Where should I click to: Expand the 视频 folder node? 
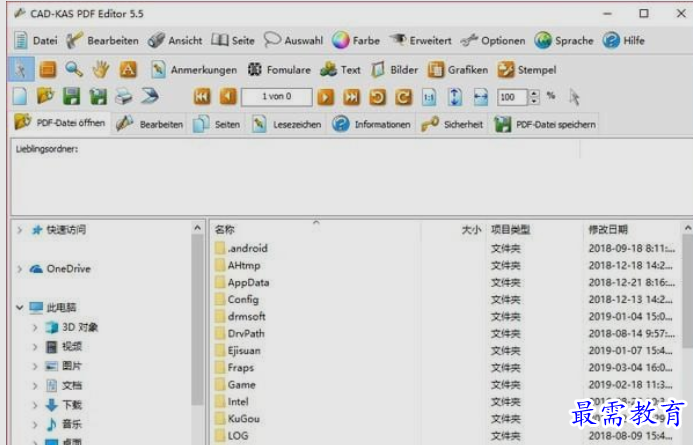click(x=34, y=346)
